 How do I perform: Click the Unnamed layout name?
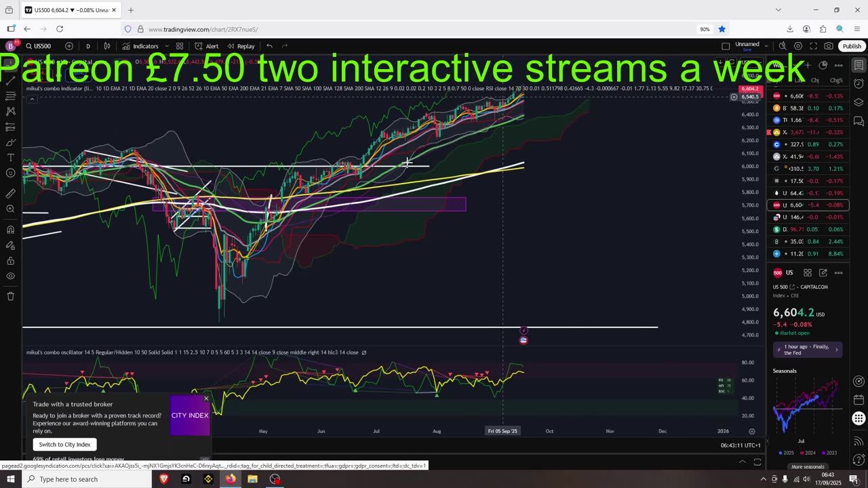click(747, 45)
